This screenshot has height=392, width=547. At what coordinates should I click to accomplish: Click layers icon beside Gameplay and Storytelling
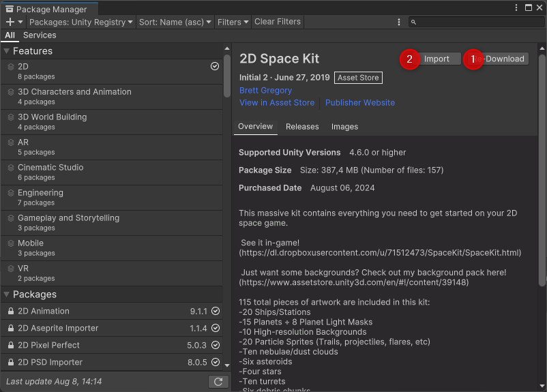(11, 218)
